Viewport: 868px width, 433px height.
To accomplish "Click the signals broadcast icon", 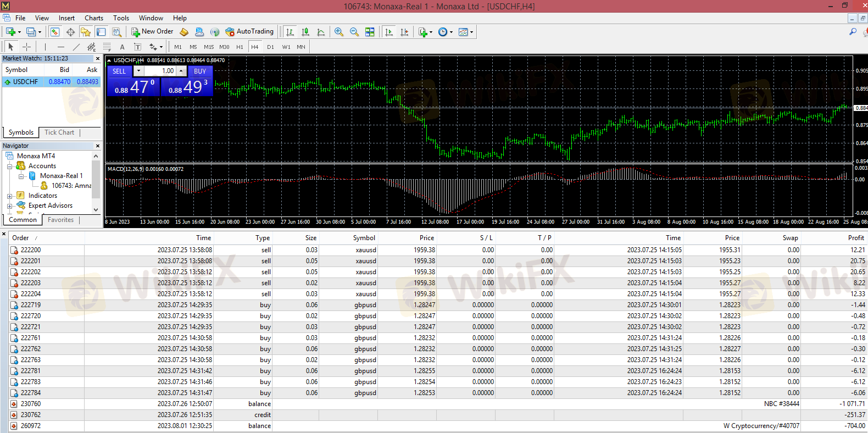I will click(215, 32).
